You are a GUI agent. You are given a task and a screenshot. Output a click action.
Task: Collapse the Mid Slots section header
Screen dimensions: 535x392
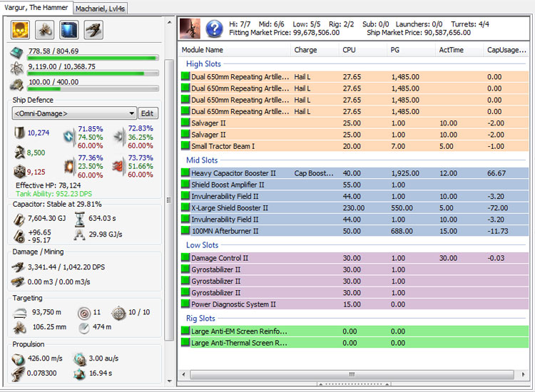click(202, 160)
